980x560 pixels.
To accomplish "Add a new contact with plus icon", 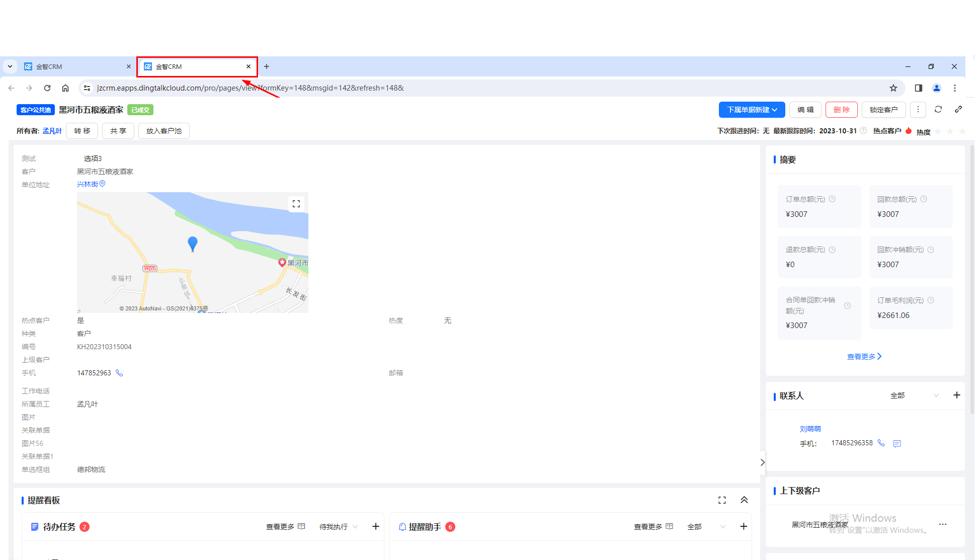I will click(957, 395).
